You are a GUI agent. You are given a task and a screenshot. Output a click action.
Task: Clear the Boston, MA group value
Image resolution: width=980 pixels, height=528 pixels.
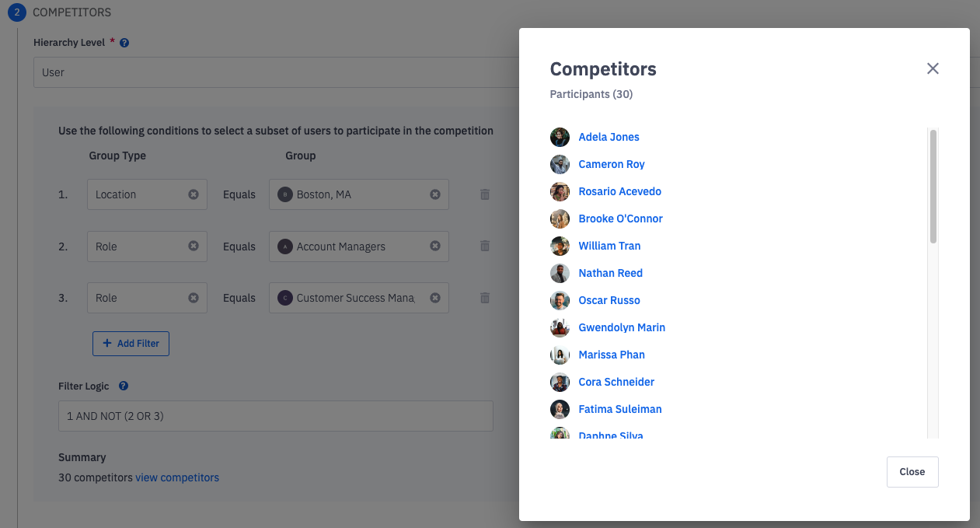[x=435, y=194]
